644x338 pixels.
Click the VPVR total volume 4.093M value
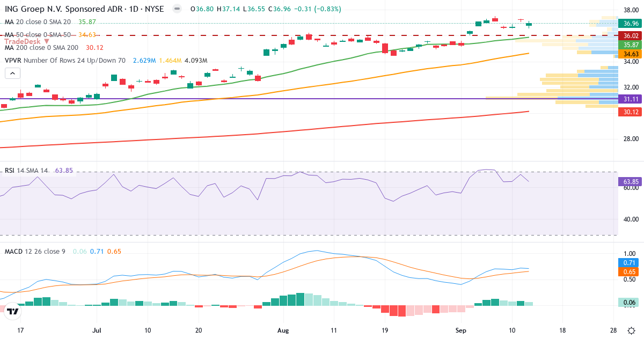click(196, 61)
